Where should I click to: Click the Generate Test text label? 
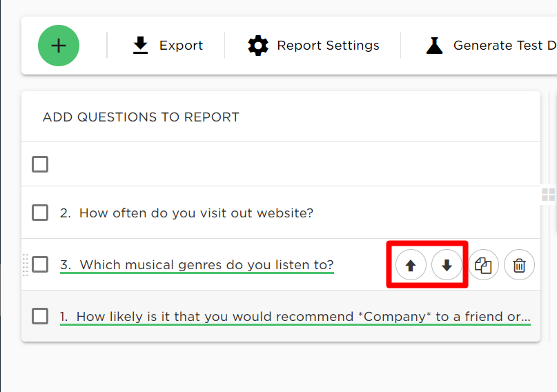[505, 46]
